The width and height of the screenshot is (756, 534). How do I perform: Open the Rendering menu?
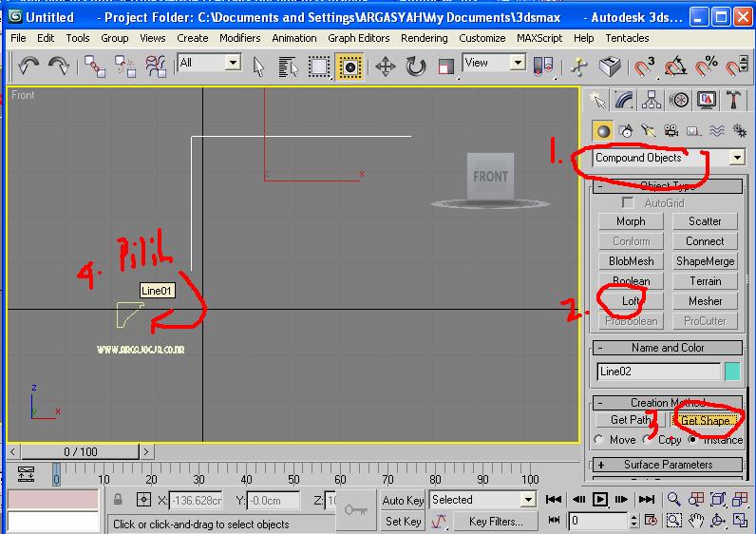click(425, 38)
